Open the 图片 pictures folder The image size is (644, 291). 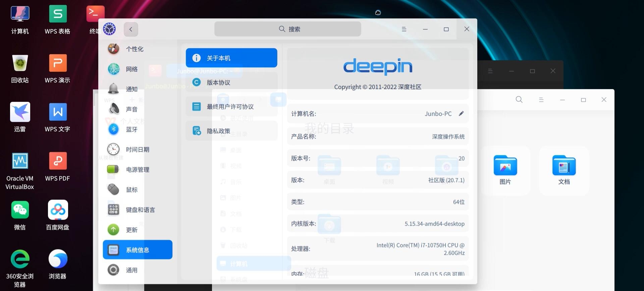(505, 170)
